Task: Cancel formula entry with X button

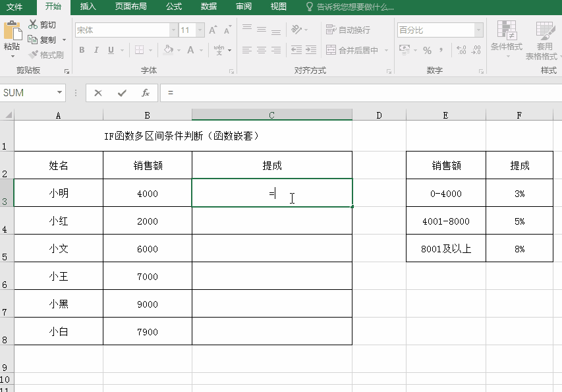Action: [98, 93]
